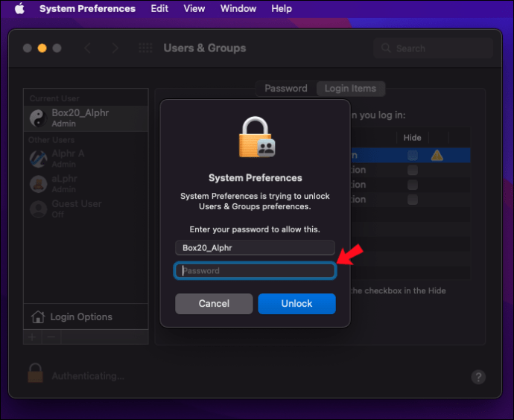Select Alphr A user
Image resolution: width=514 pixels, height=420 pixels.
tap(86, 159)
